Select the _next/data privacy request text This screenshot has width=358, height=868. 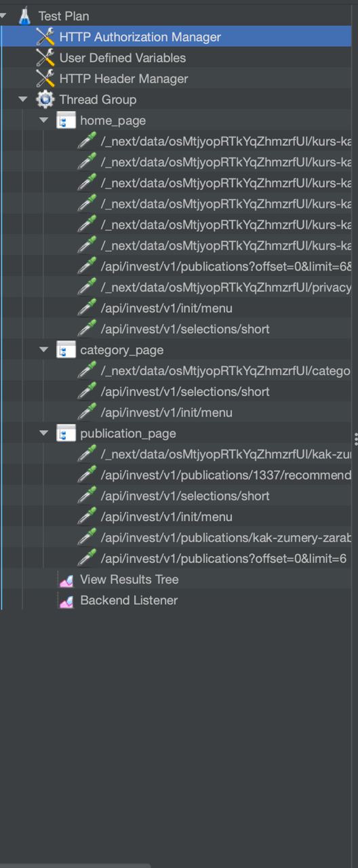pyautogui.click(x=226, y=288)
